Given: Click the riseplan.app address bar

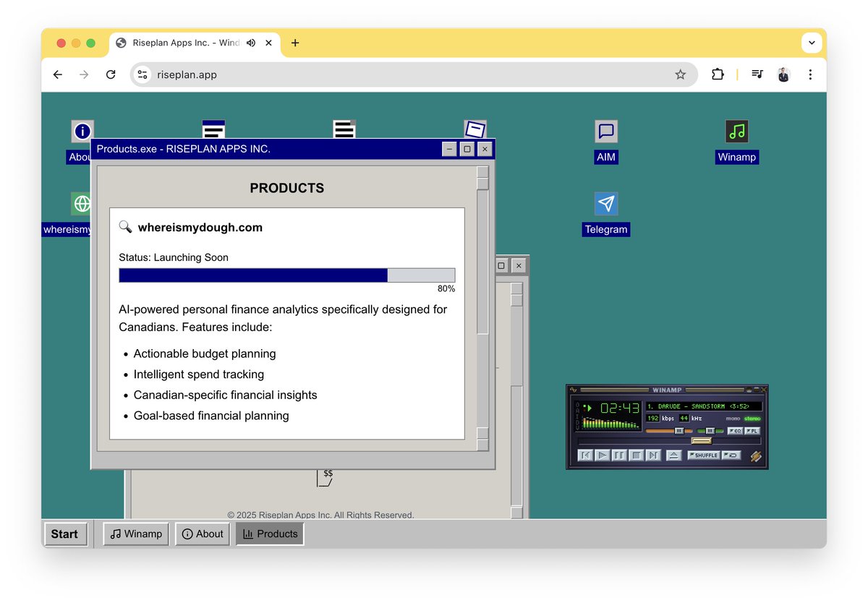Looking at the screenshot, I should 414,74.
